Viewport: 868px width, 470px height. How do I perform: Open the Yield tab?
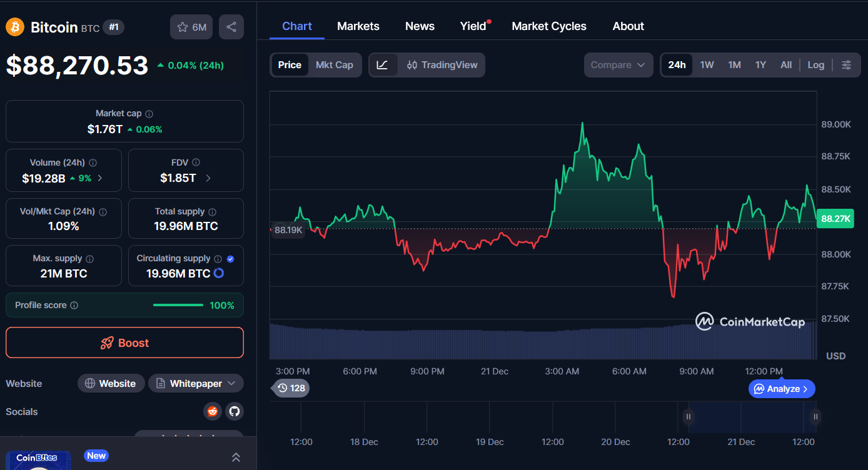(473, 26)
